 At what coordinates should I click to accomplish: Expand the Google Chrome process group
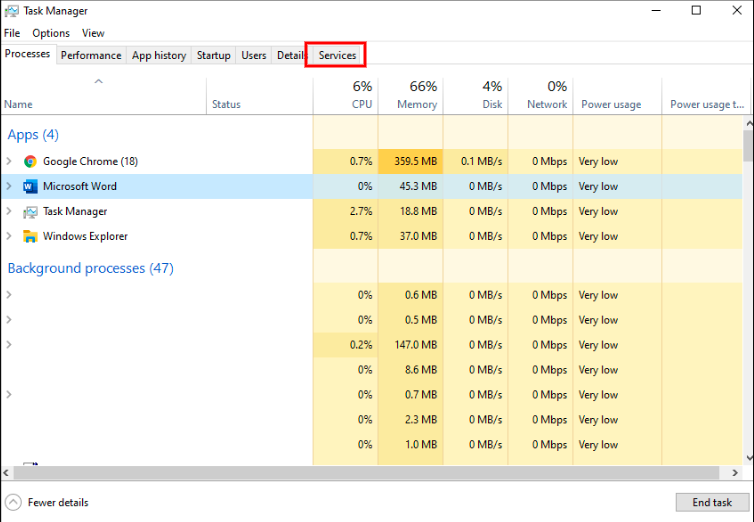coord(9,161)
